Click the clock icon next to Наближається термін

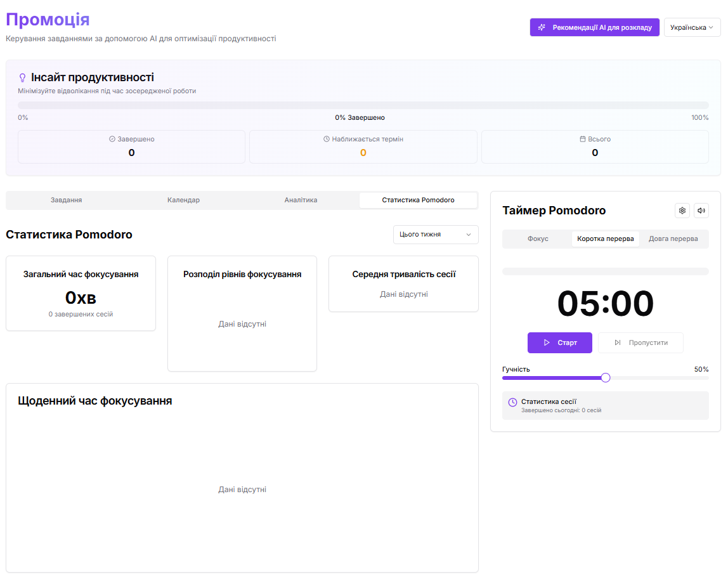(327, 139)
